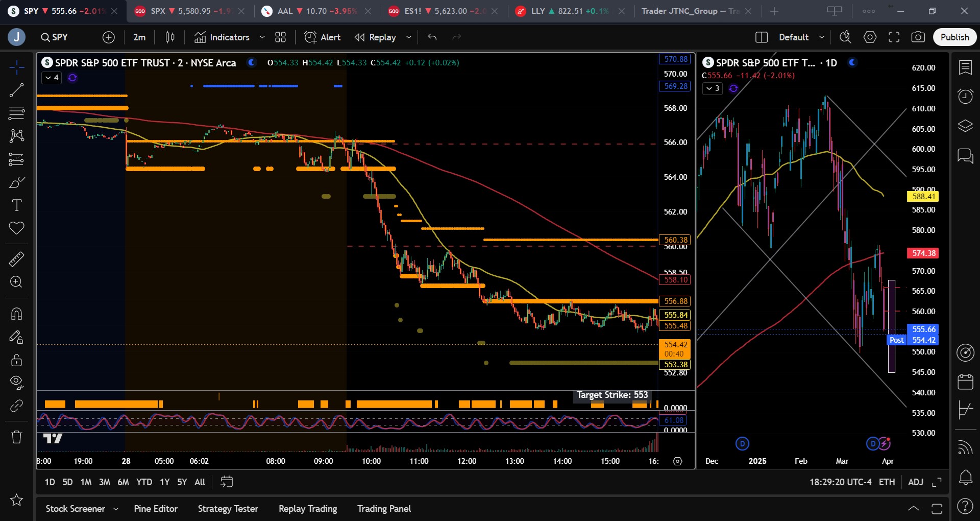
Task: Enter fullscreen mode
Action: click(x=894, y=37)
